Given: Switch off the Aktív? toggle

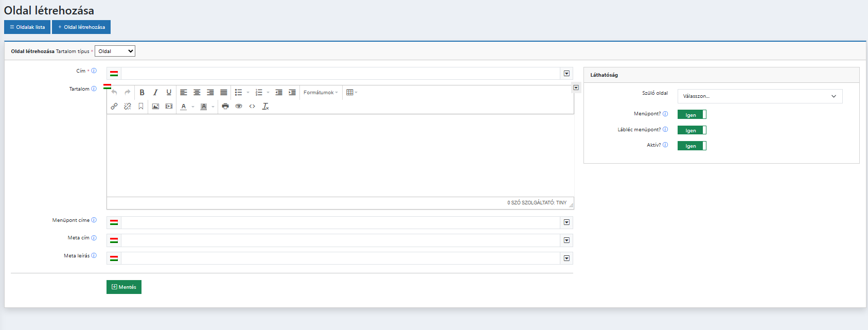Looking at the screenshot, I should click(692, 146).
